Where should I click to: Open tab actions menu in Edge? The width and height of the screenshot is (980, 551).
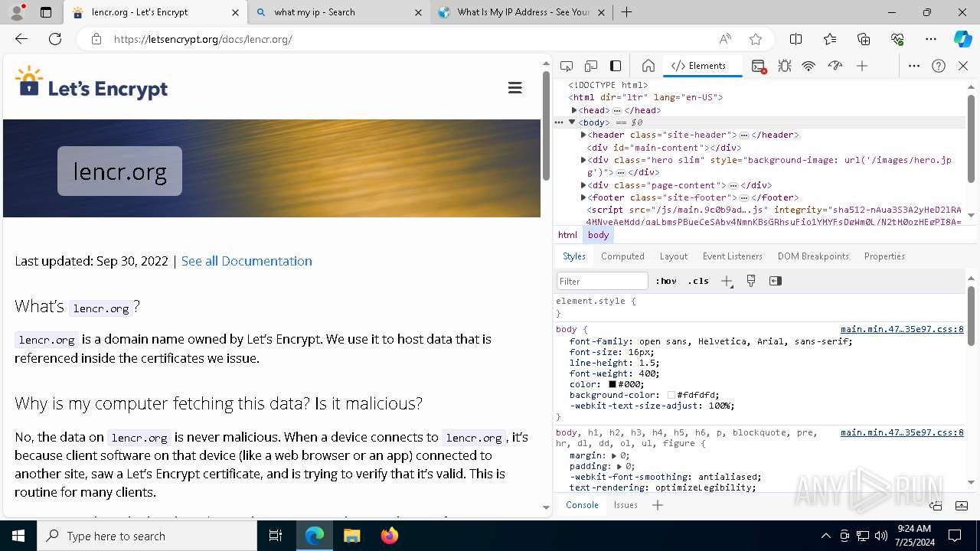46,12
